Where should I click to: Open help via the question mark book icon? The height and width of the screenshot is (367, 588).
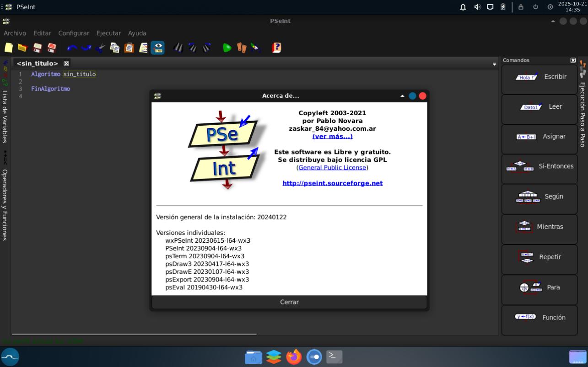276,48
